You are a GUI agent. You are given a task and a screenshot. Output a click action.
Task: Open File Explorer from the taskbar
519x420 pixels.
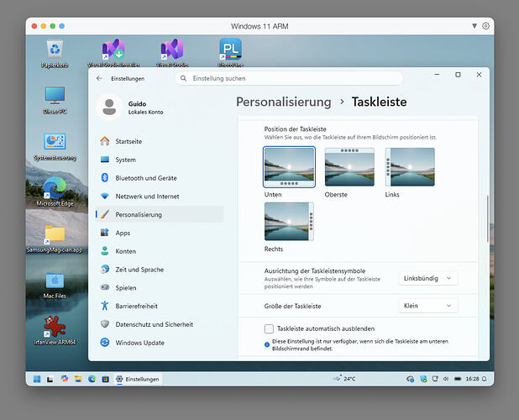pos(78,379)
